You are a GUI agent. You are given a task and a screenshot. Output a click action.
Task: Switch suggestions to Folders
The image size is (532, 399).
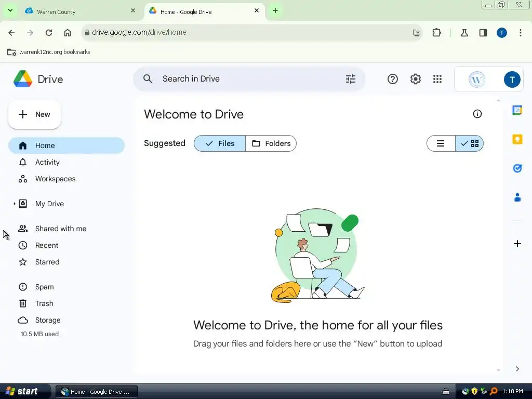click(x=271, y=143)
